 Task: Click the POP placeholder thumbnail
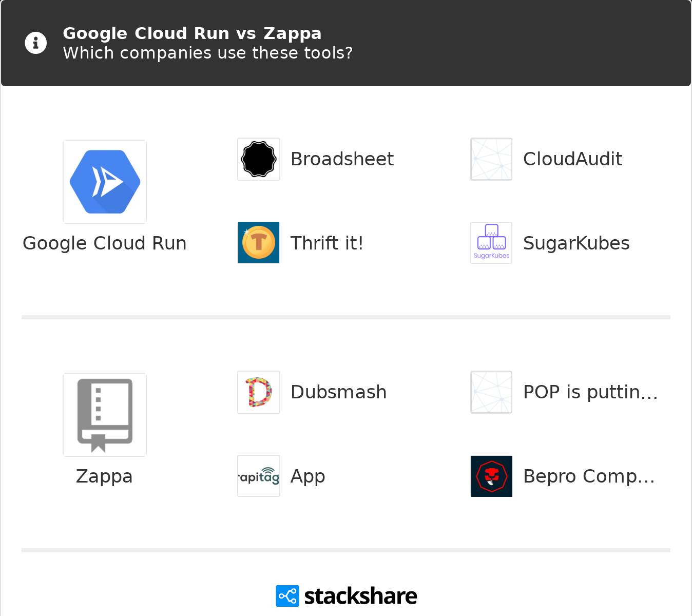click(x=491, y=392)
